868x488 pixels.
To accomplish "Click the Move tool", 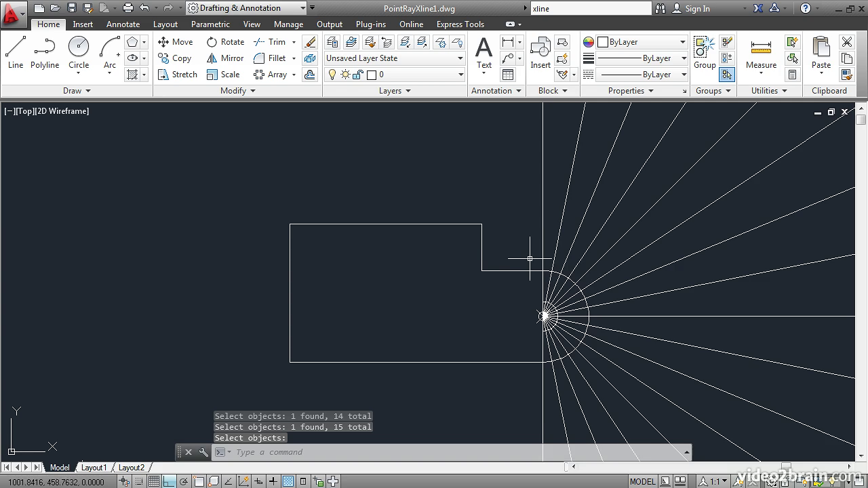I will point(175,42).
